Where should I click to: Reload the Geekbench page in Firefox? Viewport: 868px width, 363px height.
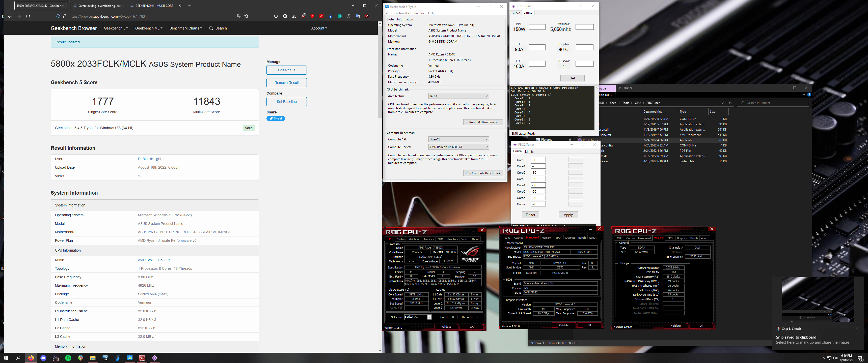pos(28,16)
